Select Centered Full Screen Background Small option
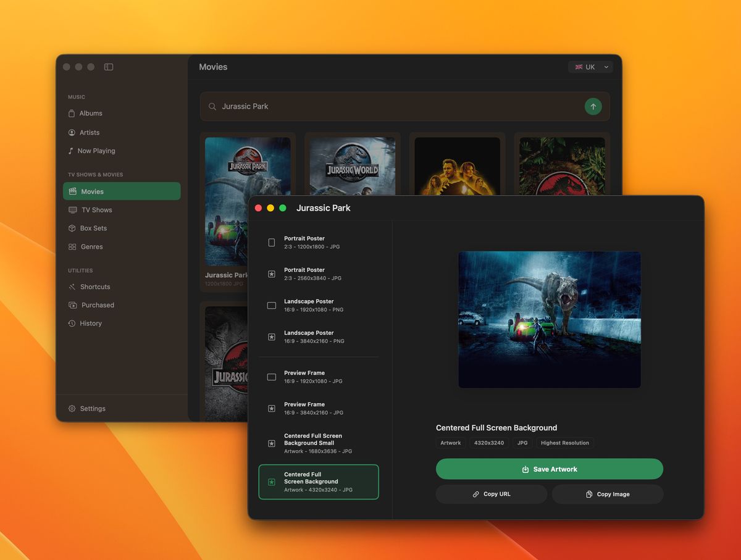Viewport: 741px width, 560px height. tap(319, 443)
